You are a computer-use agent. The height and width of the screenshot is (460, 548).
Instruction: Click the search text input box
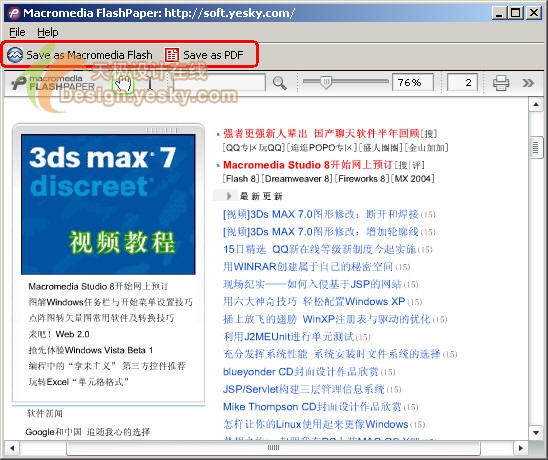[219, 83]
